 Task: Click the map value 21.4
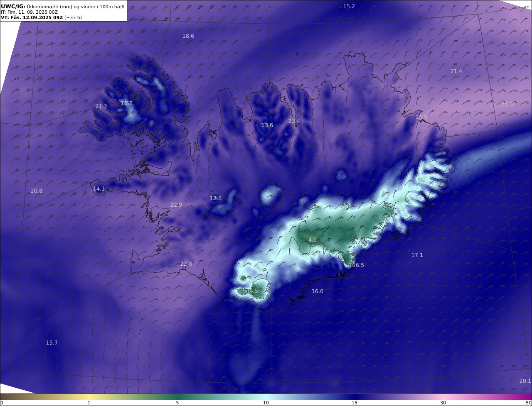456,71
